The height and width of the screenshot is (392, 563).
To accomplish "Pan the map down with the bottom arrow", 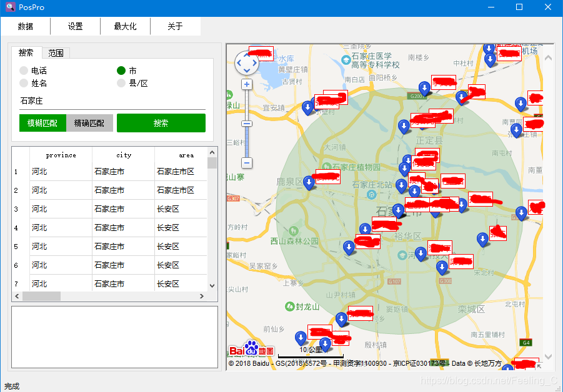I will coord(247,71).
